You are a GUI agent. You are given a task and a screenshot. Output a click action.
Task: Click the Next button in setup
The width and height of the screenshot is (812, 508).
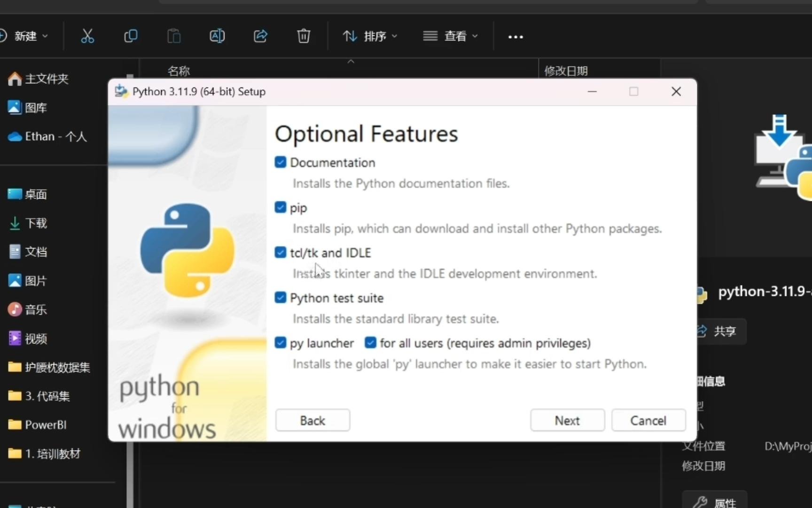click(567, 420)
